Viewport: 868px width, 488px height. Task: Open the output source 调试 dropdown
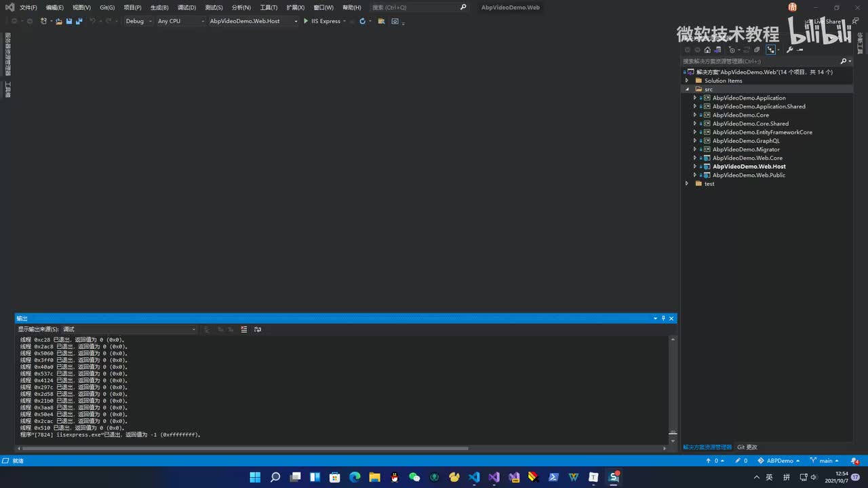(129, 329)
